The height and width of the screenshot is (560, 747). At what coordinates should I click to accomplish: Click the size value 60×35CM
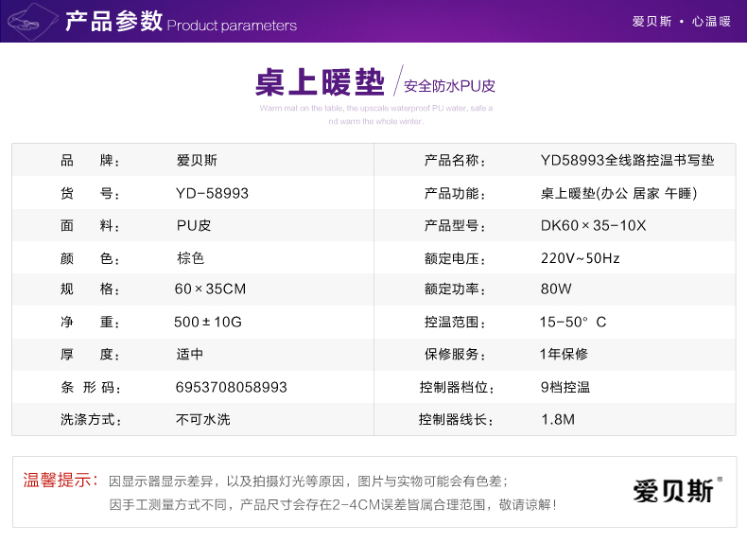pyautogui.click(x=210, y=289)
